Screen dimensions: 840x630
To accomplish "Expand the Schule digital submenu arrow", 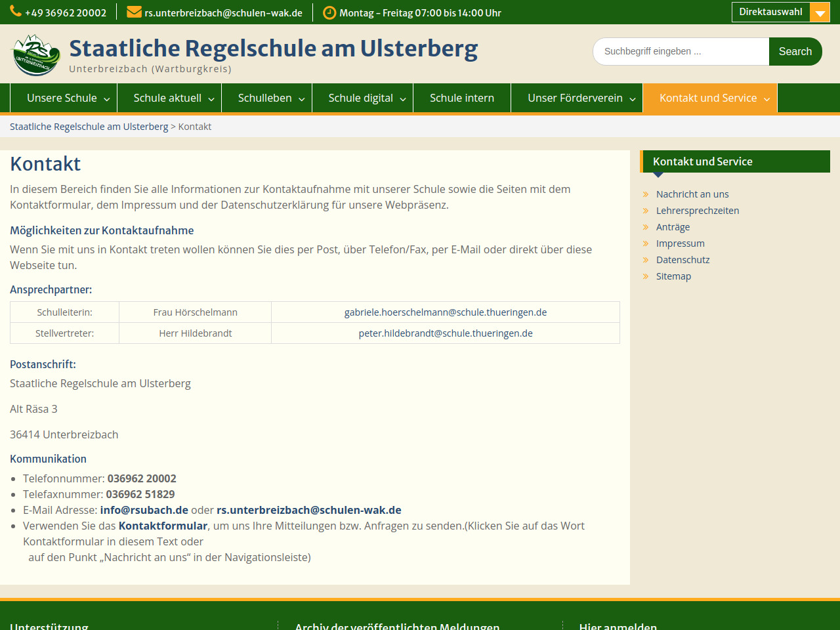I will (x=403, y=99).
